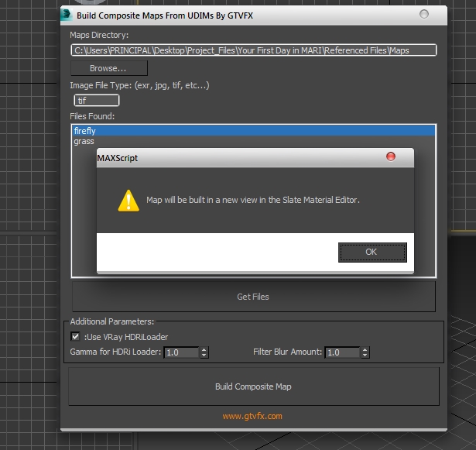Decrease Filter Blur Amount with down arrow
Image resolution: width=476 pixels, height=450 pixels.
pos(365,356)
